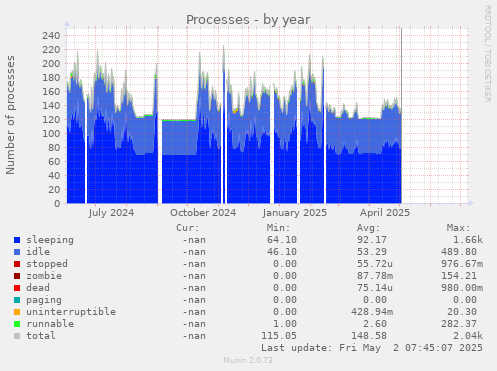This screenshot has height=371, width=497.
Task: Click idle min value 46.10
Action: (x=282, y=252)
